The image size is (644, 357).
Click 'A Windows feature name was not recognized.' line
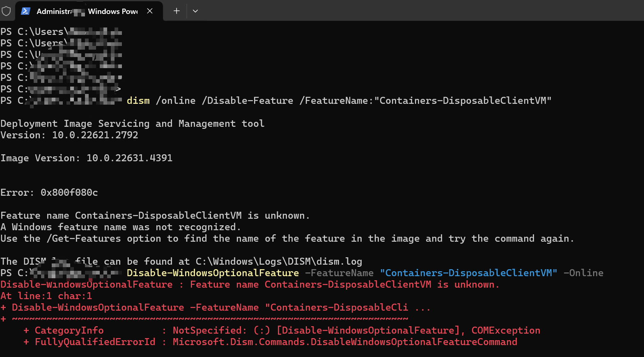pos(121,227)
